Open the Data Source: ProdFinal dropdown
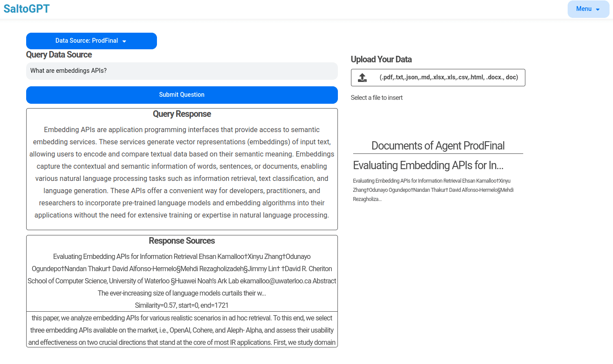The height and width of the screenshot is (364, 613). click(x=92, y=41)
